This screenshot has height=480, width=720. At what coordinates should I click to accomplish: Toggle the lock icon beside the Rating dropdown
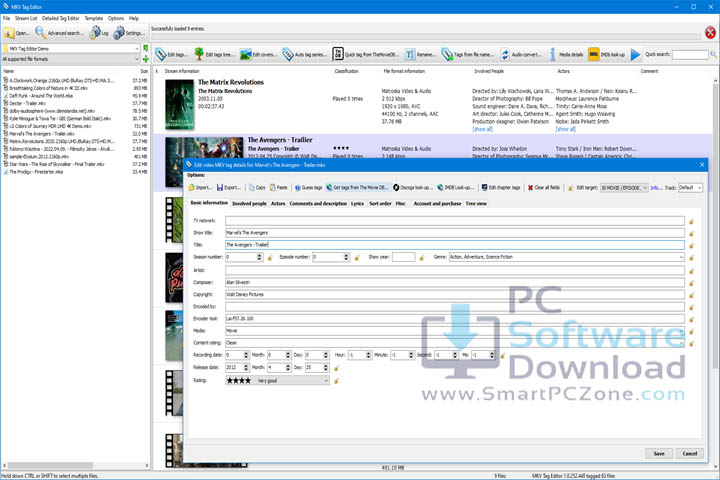coord(337,381)
